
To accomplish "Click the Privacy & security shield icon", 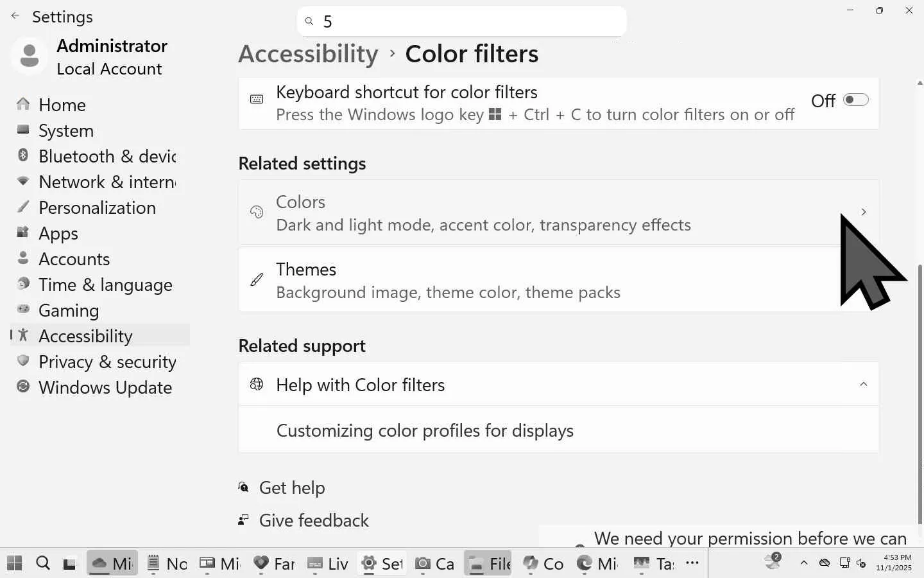I will (23, 361).
